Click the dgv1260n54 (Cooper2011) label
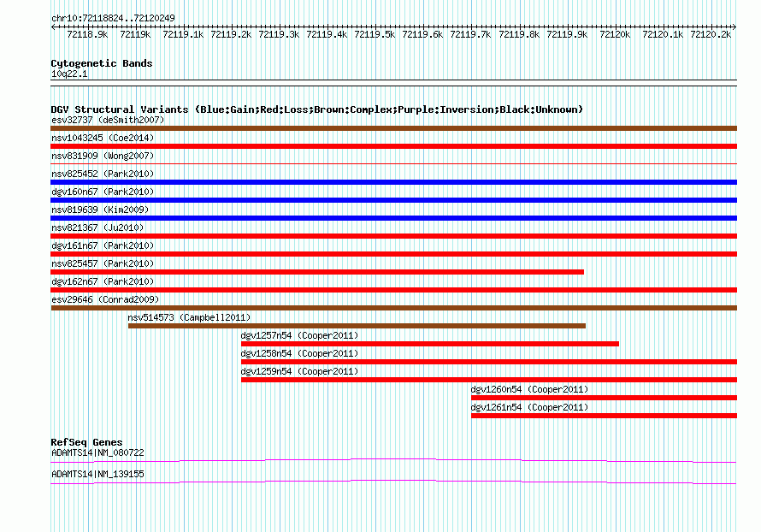The height and width of the screenshot is (532, 761). [x=529, y=389]
